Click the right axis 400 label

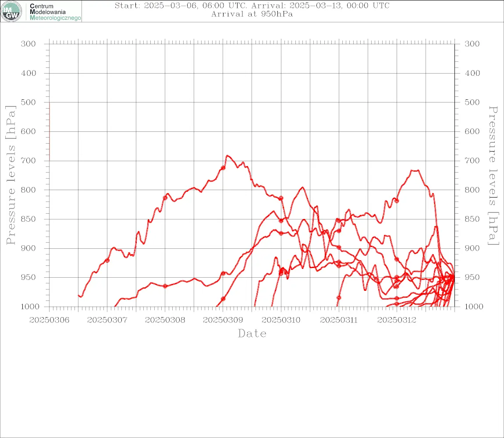click(472, 73)
